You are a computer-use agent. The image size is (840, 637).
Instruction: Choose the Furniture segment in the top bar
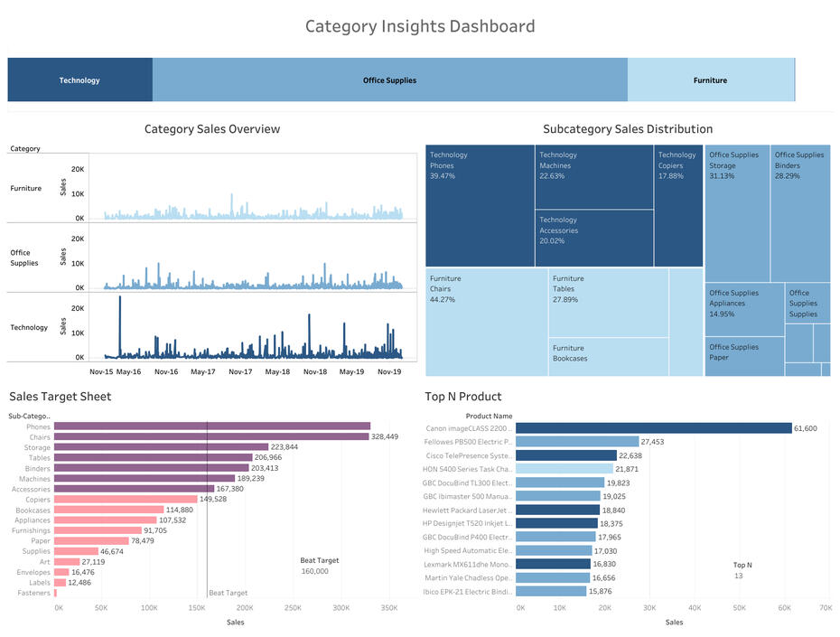click(x=710, y=80)
